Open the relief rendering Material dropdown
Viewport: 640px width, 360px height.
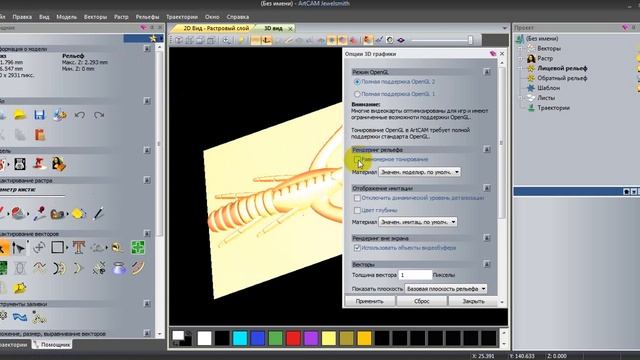point(420,172)
